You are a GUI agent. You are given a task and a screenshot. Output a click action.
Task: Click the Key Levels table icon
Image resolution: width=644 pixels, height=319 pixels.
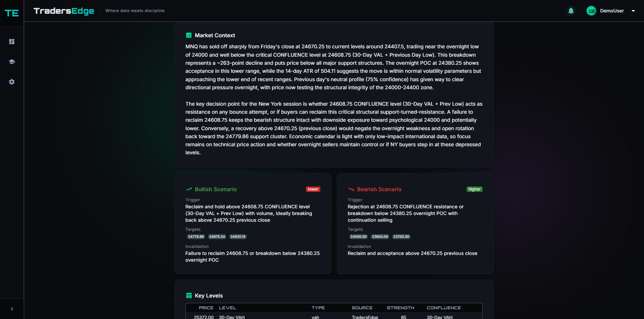point(189,296)
